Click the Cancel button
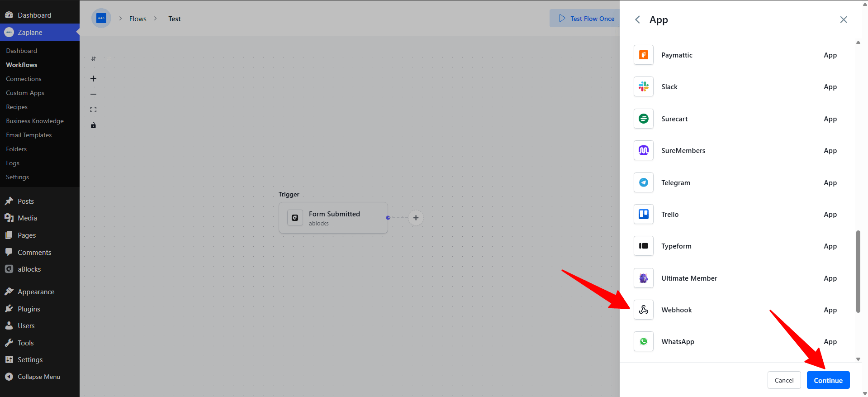Image resolution: width=868 pixels, height=397 pixels. point(784,380)
